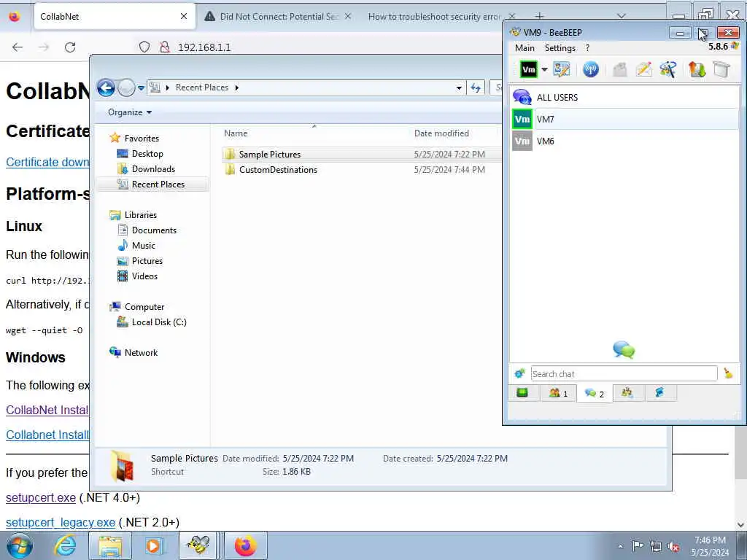Open the ? help menu in BeeBEEP
Viewport: 747px width, 560px height.
coord(587,47)
